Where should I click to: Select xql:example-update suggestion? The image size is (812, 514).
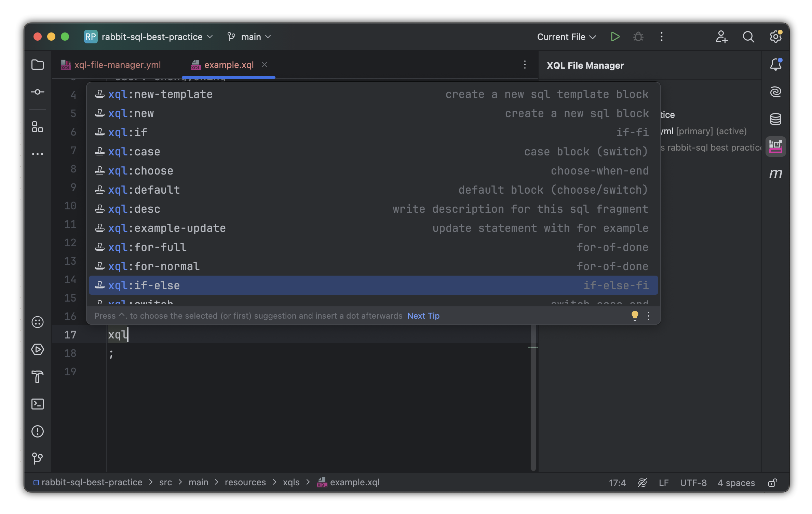[373, 228]
